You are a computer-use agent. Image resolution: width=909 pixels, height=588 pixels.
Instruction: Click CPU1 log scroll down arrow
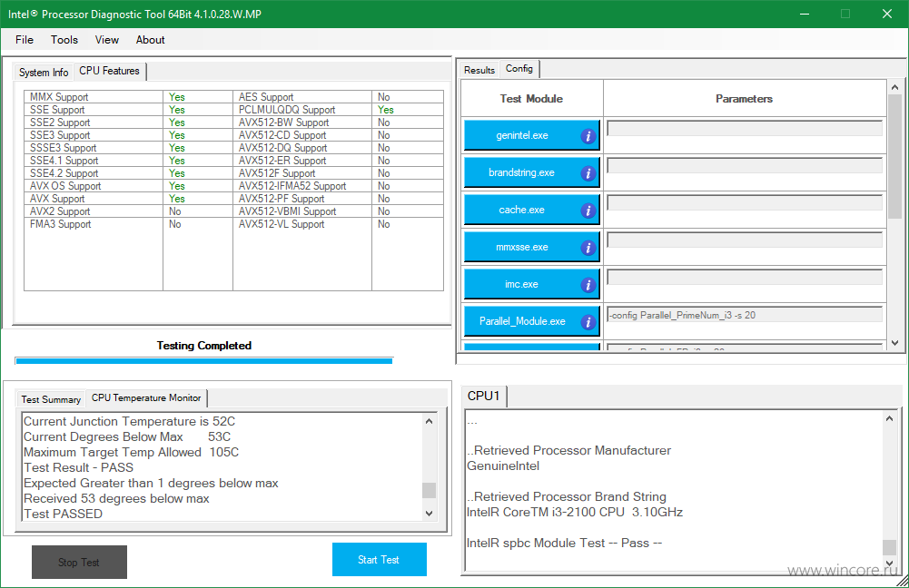(889, 563)
